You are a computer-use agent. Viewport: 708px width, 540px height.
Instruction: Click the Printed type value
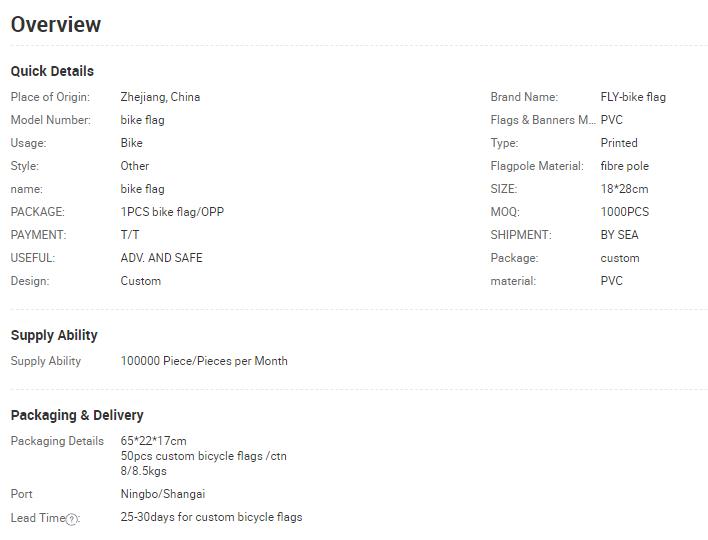click(619, 143)
